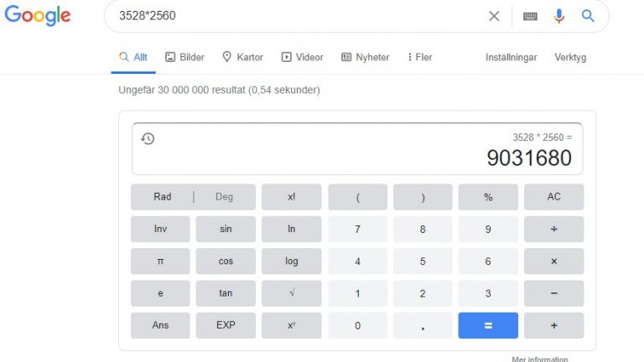Clear calculator with AC button
This screenshot has width=644, height=362.
[x=553, y=197]
